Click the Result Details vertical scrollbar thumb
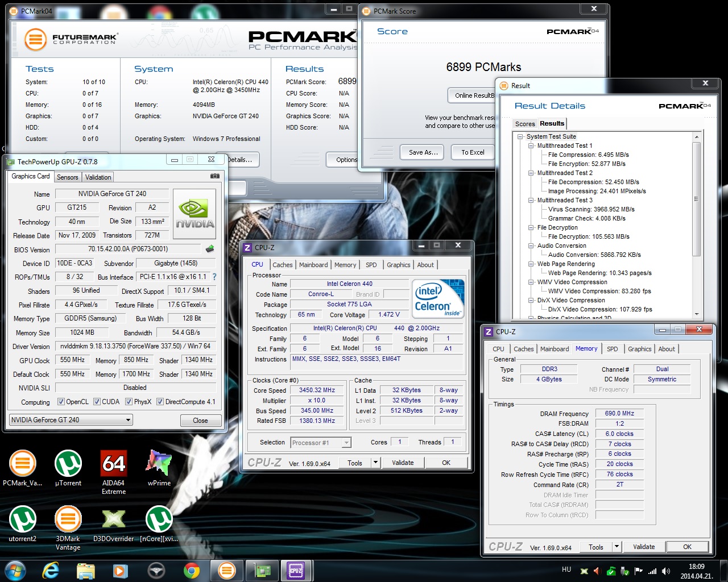This screenshot has width=728, height=582. click(x=696, y=199)
